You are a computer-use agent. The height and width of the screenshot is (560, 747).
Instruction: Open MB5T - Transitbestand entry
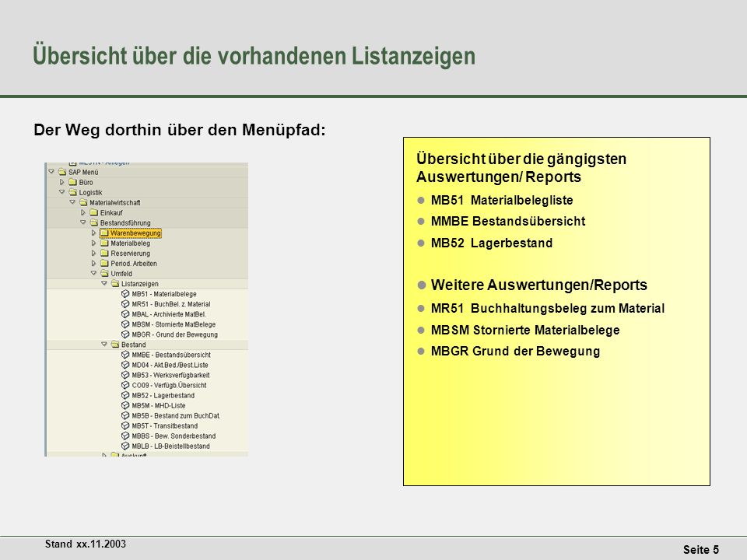click(x=165, y=425)
